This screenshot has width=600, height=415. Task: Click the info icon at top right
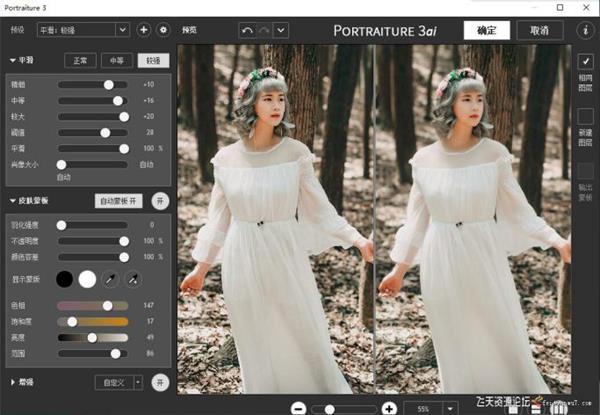coord(585,30)
